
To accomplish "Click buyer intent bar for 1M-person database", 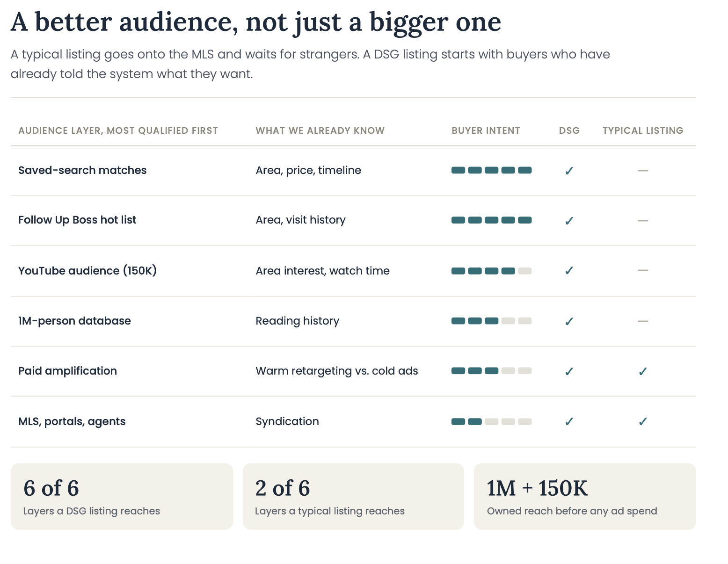I will tap(491, 321).
